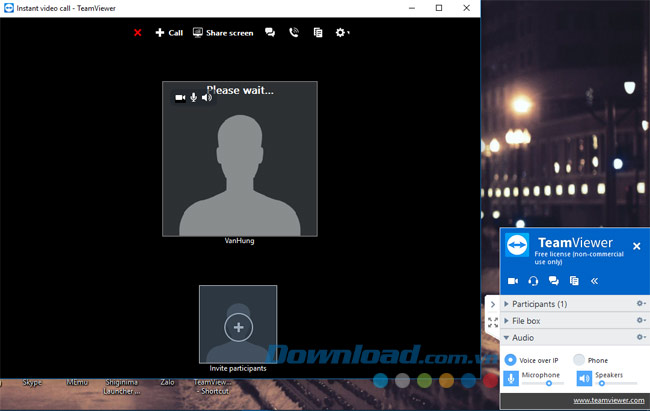Mute the Microphone in the Audio panel
This screenshot has height=411, width=650.
(511, 378)
